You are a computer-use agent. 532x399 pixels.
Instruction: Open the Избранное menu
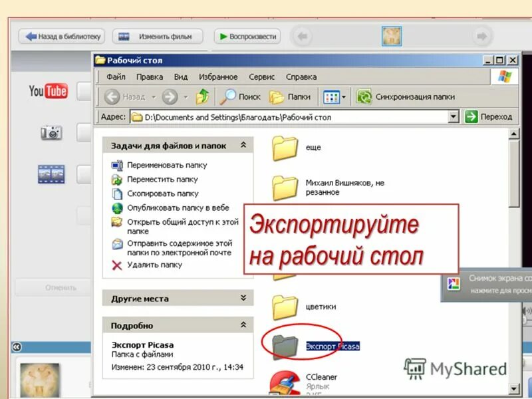(218, 77)
